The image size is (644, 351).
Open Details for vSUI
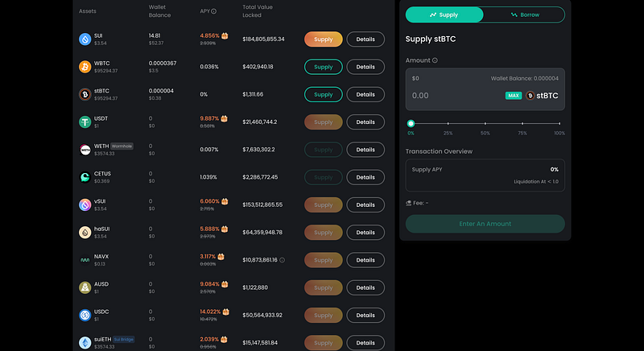pos(365,204)
